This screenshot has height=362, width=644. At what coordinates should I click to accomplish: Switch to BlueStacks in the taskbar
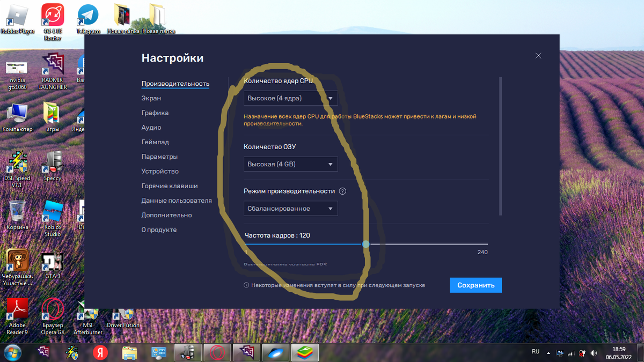point(305,352)
